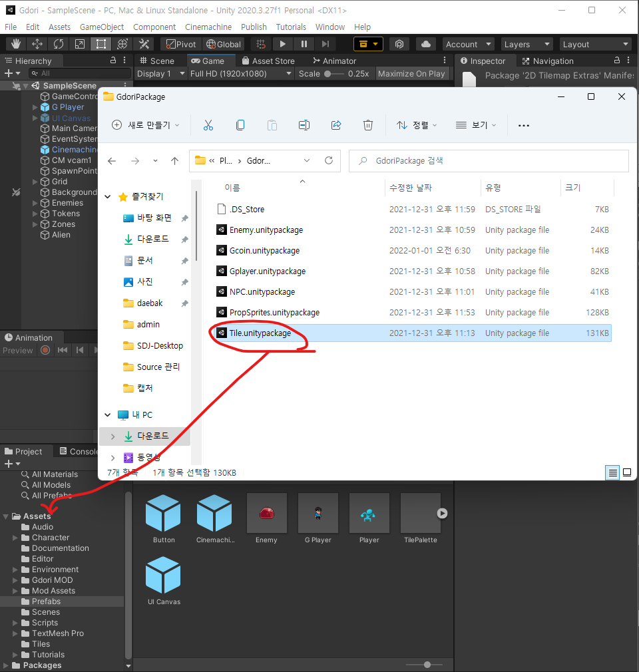Click the Cut icon in Explorer
This screenshot has height=672, width=639.
click(x=208, y=125)
